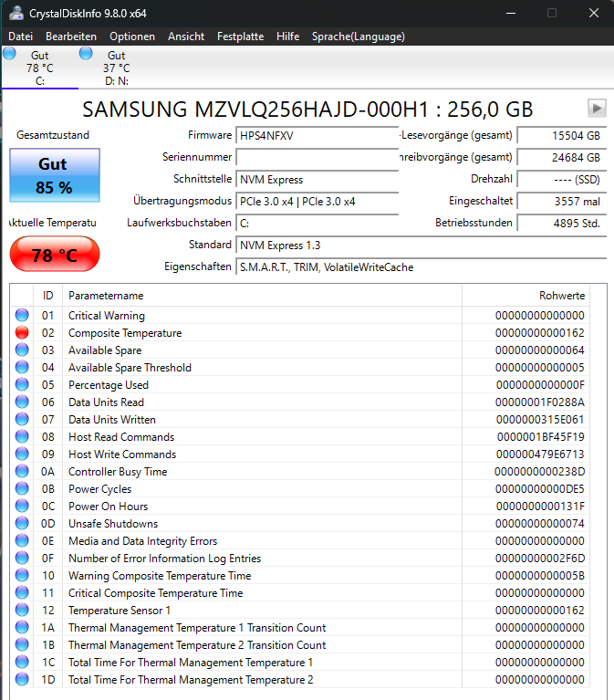Viewport: 614px width, 700px height.
Task: Click the status icon for Available Spare
Action: point(22,350)
